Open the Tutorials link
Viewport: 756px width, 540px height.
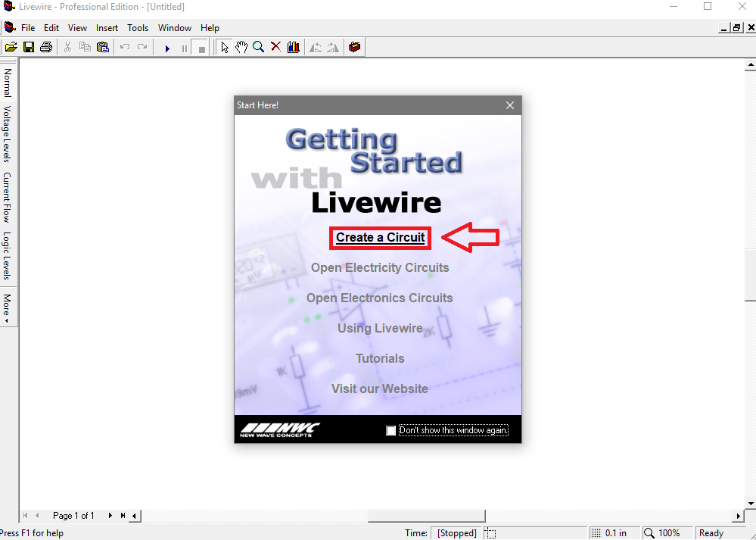click(x=380, y=358)
